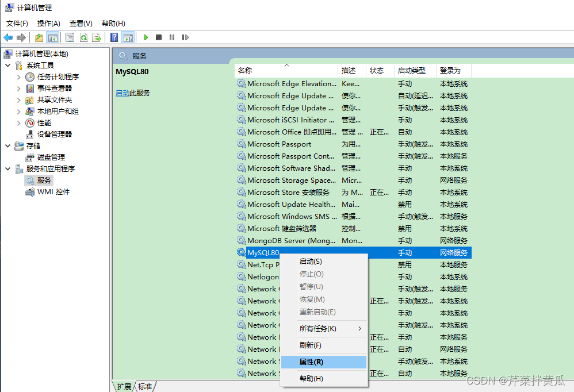This screenshot has width=574, height=392.
Task: Collapse the 系统工具 tree node
Action: click(x=8, y=66)
